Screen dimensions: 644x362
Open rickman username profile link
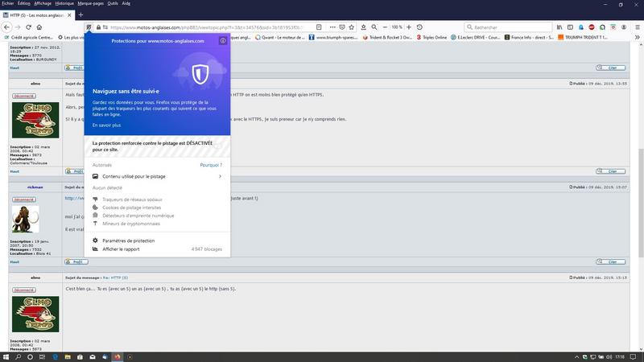tap(35, 187)
